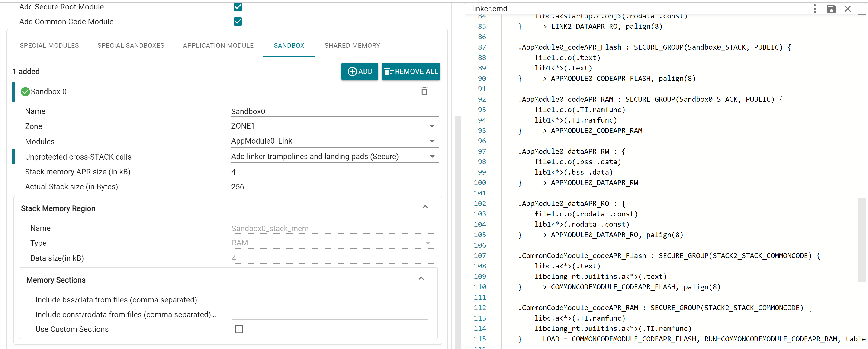Viewport: 868px width, 349px height.
Task: Uncheck Add Secure Root Module
Action: tap(238, 7)
